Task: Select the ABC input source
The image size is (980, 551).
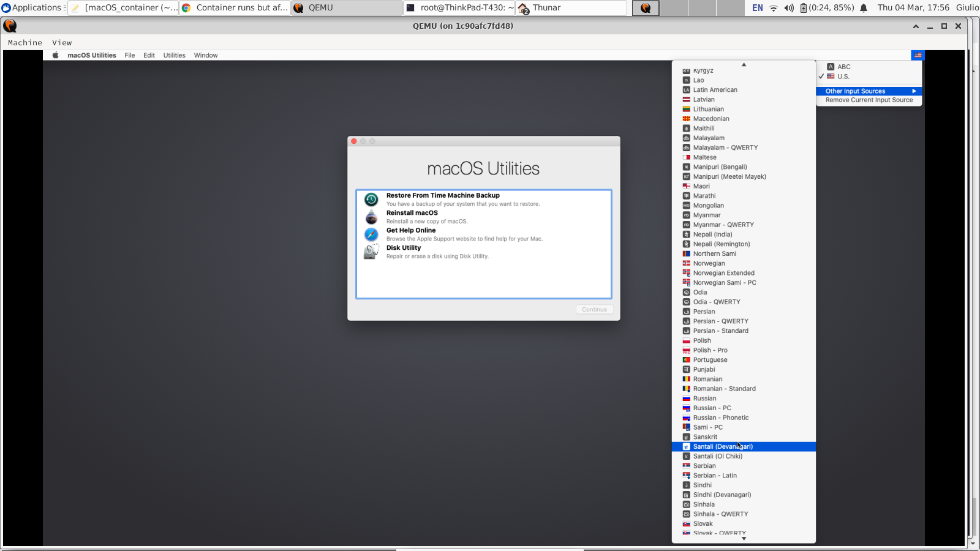Action: pyautogui.click(x=869, y=67)
